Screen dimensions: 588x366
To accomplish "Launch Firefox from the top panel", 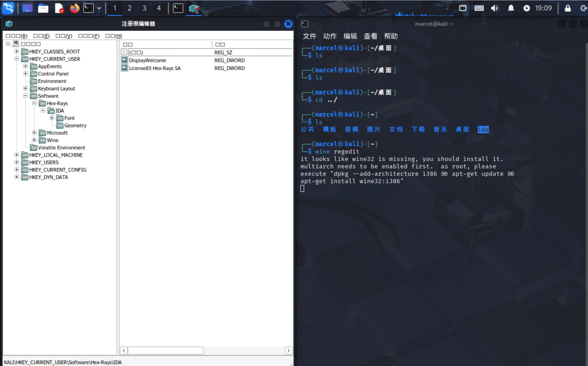I will coord(74,8).
